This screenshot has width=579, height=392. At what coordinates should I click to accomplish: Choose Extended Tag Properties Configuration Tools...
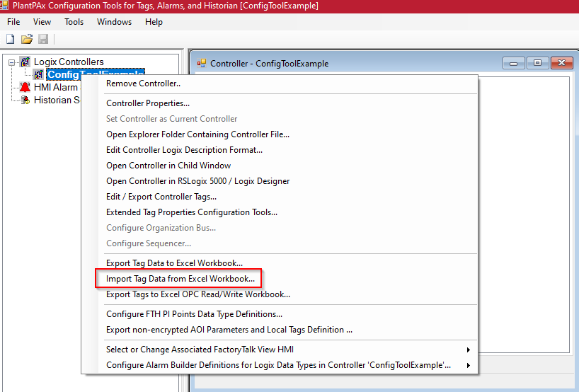192,212
